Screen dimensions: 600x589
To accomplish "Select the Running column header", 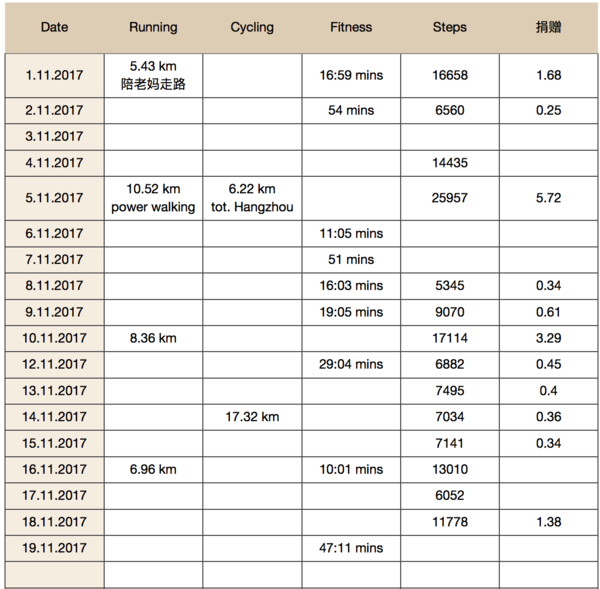I will pos(153,27).
